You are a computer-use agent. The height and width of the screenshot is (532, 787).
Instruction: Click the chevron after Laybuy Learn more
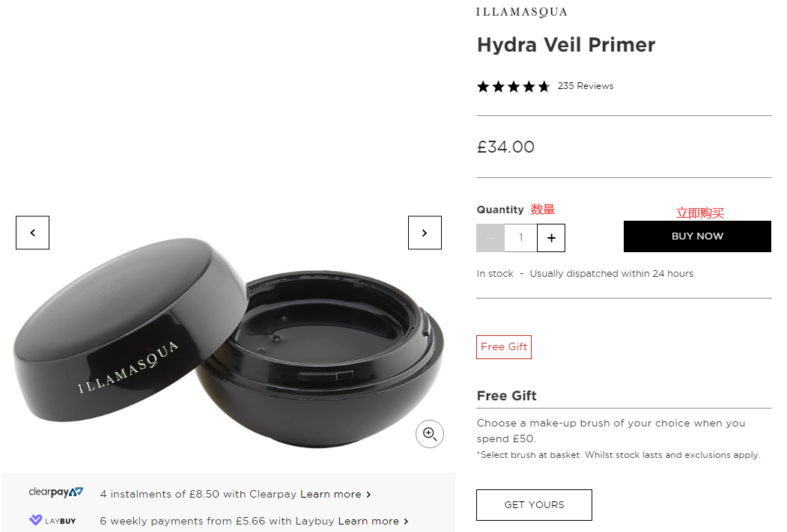406,522
